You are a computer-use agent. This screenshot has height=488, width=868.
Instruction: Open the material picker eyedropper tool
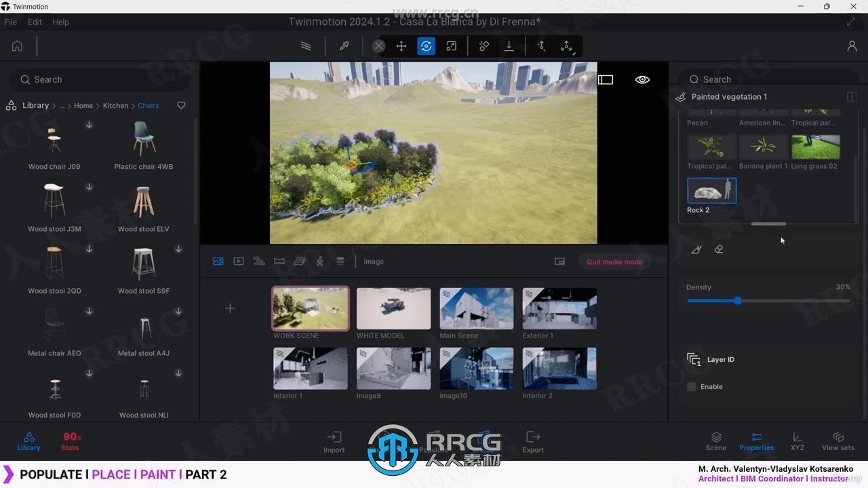pos(344,46)
